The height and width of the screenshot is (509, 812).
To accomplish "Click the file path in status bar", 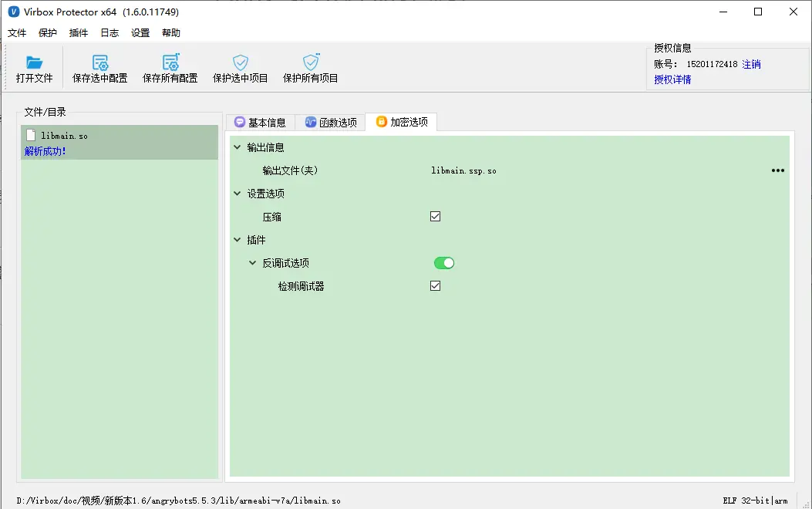I will point(179,501).
